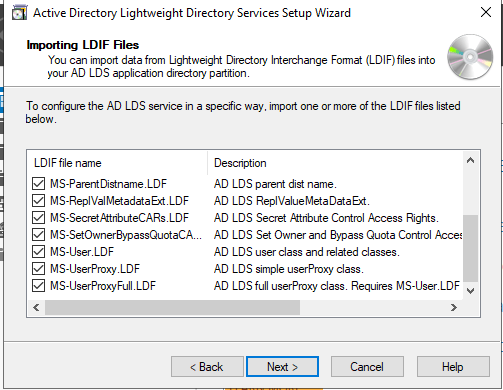
Task: Uncheck the MS-UserProxyFull.LDF checkbox
Action: click(x=39, y=286)
